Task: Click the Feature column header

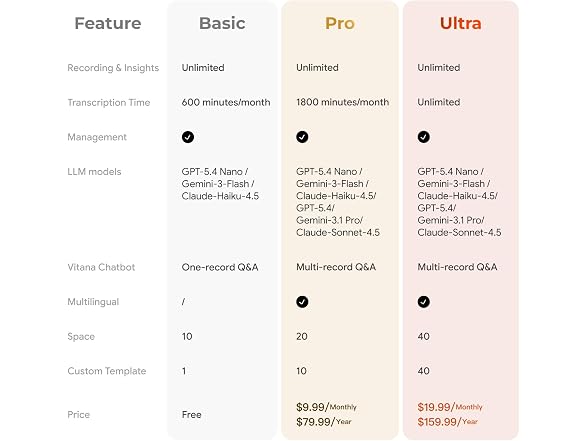Action: pyautogui.click(x=108, y=23)
